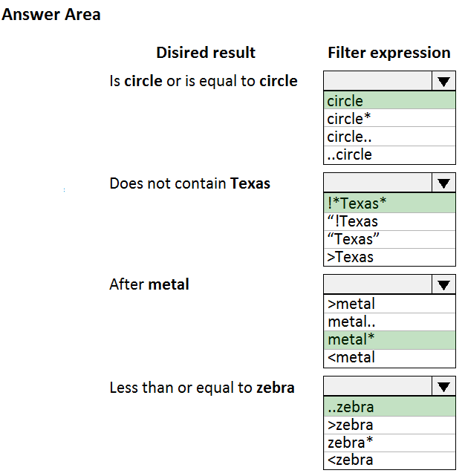Select the '..zebra' filter option

[x=389, y=407]
